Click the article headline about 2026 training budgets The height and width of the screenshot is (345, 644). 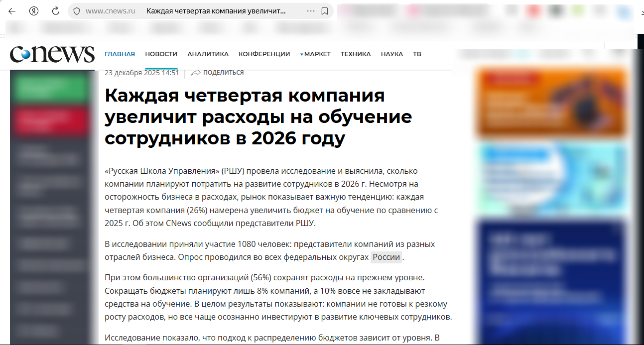(x=258, y=117)
